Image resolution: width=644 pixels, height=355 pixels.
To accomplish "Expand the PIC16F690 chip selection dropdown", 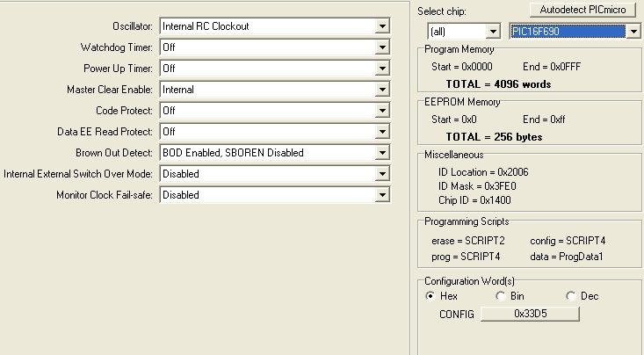I will [633, 32].
